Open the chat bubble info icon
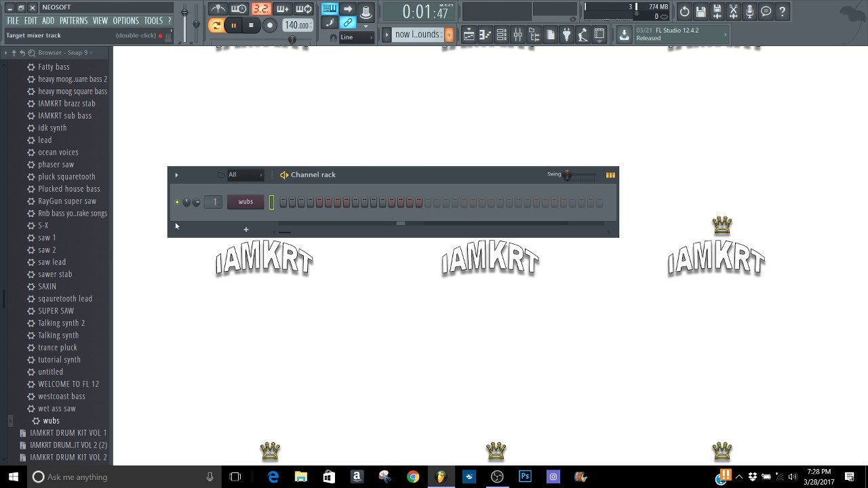The height and width of the screenshot is (488, 868). pyautogui.click(x=766, y=12)
